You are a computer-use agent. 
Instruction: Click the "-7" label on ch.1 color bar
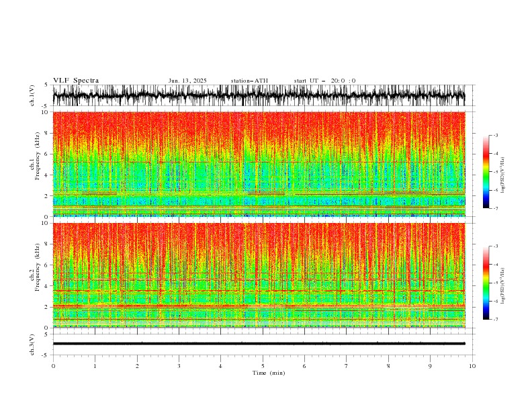pos(495,208)
